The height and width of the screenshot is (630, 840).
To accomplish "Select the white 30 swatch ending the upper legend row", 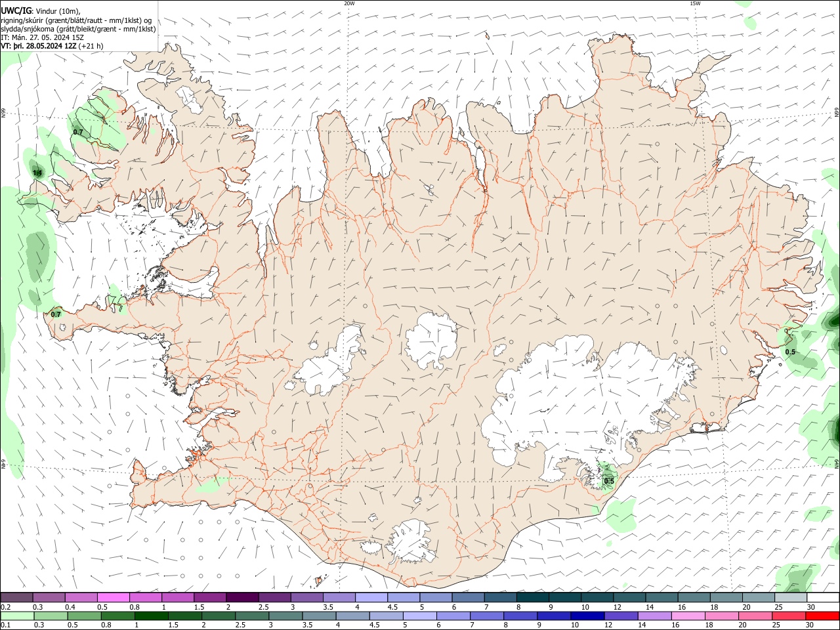I will [x=823, y=598].
